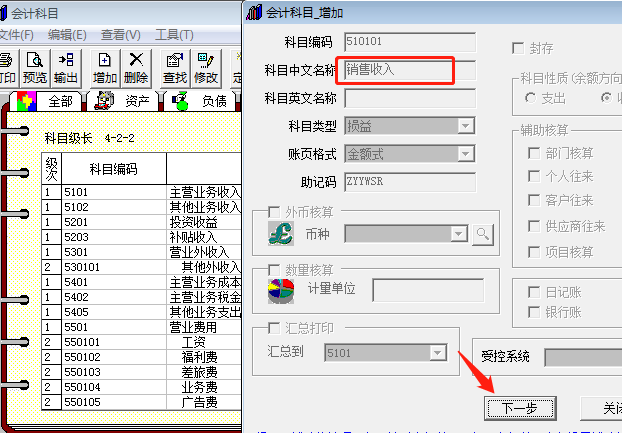Click the 增加 add toolbar button

click(x=104, y=69)
